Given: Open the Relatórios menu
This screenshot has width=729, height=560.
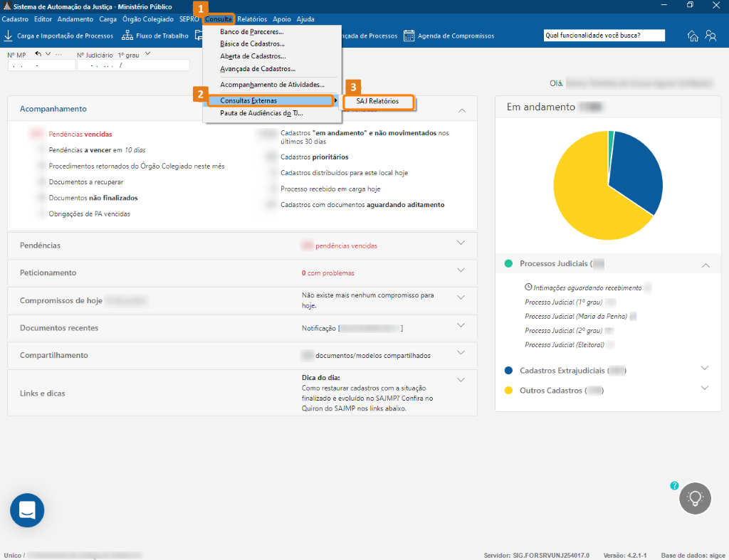Looking at the screenshot, I should pos(252,19).
